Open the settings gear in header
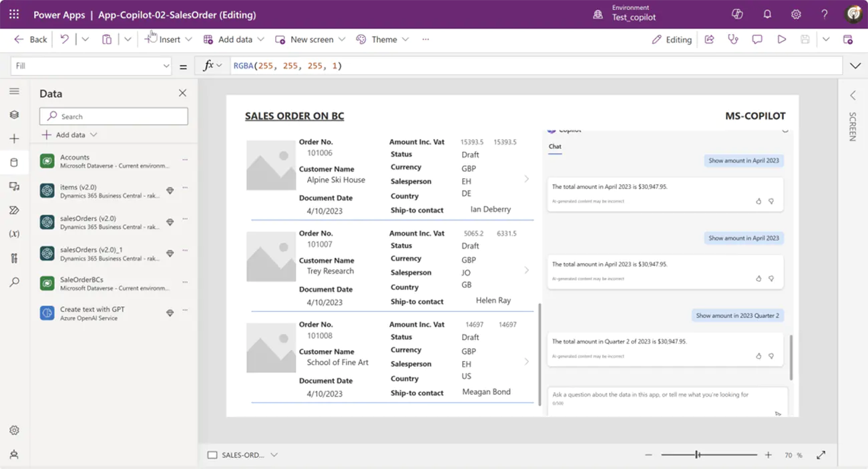868x469 pixels. pos(796,14)
